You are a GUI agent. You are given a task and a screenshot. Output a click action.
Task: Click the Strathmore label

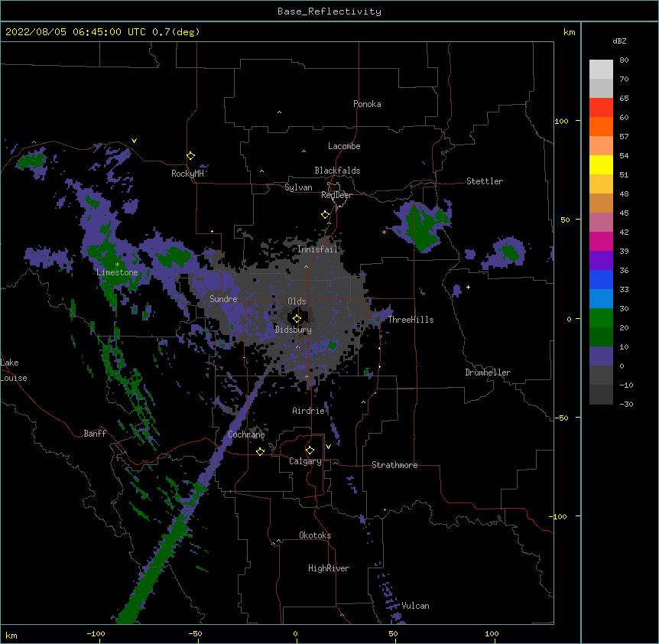(x=394, y=465)
